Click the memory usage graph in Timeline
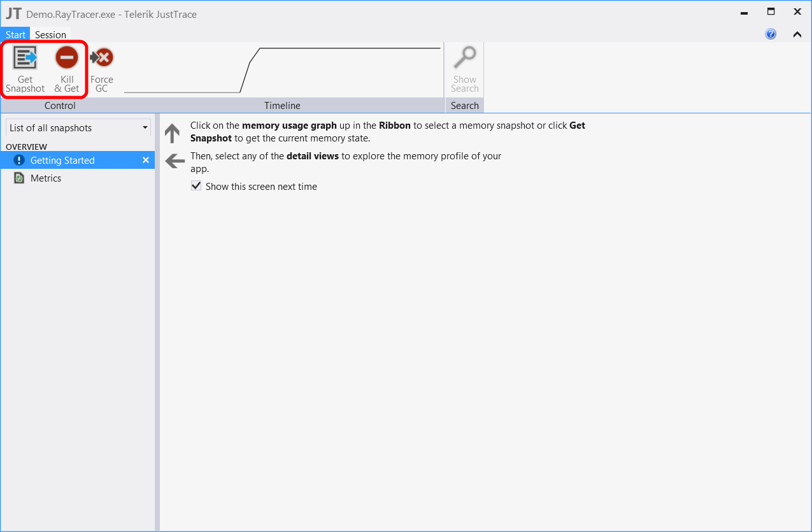 click(282, 70)
